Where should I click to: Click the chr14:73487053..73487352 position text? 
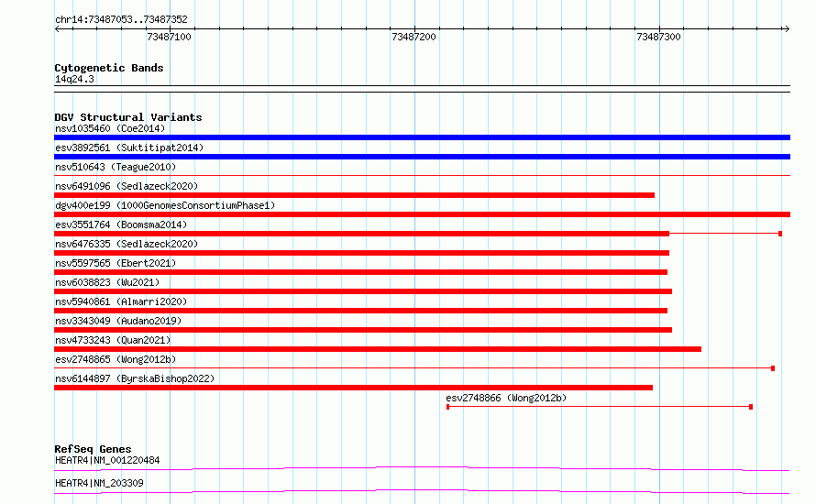(x=121, y=20)
